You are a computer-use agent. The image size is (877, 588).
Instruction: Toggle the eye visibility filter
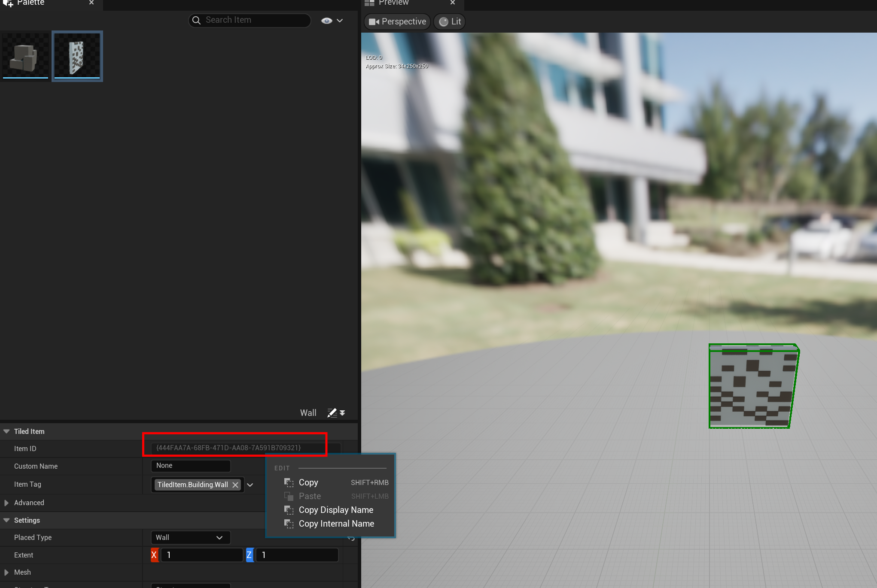(x=326, y=21)
